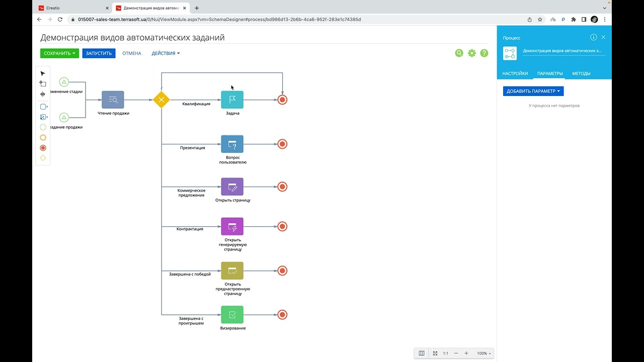The width and height of the screenshot is (644, 362).
Task: Pick the red end event circle in palette
Action: click(x=43, y=148)
